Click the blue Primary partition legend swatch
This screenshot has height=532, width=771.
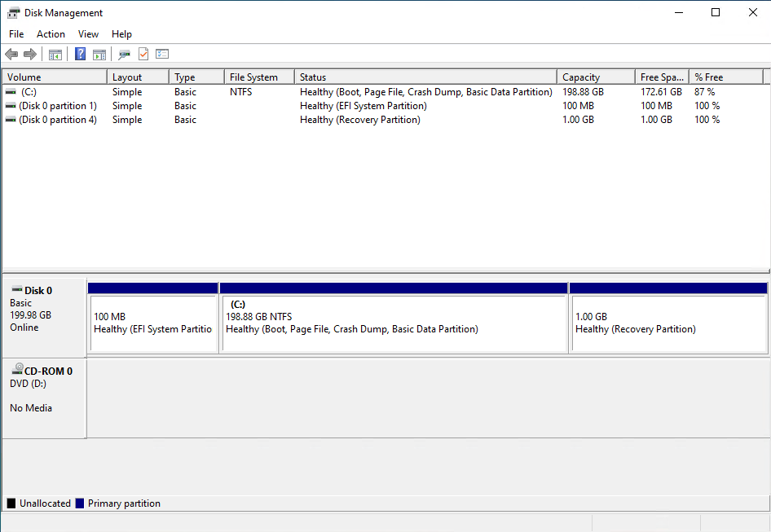coord(80,503)
